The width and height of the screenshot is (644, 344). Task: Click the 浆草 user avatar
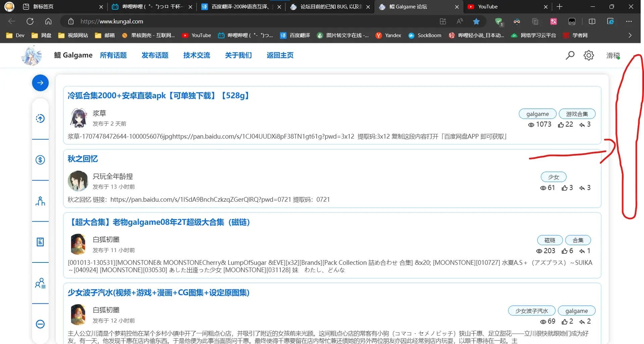(78, 118)
